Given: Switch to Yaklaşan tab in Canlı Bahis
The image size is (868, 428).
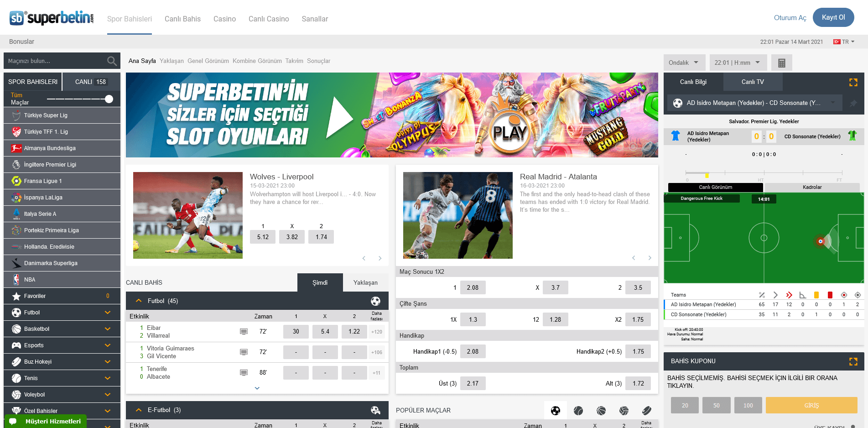Looking at the screenshot, I should [x=365, y=283].
